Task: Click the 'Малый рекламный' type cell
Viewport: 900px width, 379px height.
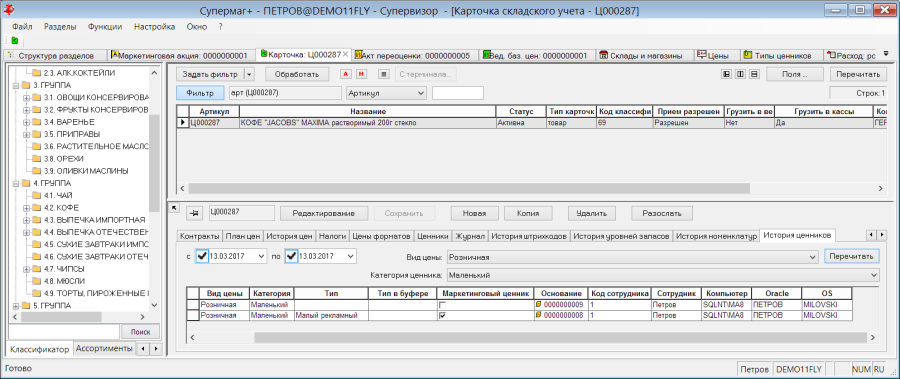Action: coord(331,315)
